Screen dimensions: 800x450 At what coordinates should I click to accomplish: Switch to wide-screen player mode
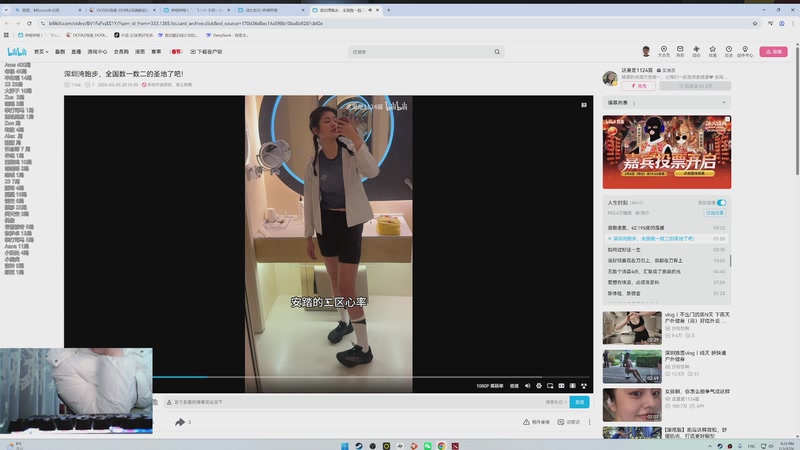[561, 386]
